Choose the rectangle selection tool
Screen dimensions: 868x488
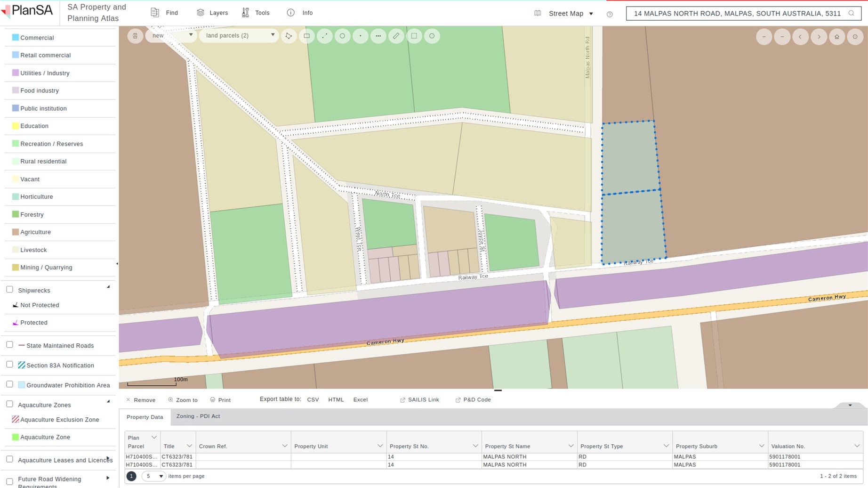point(306,36)
